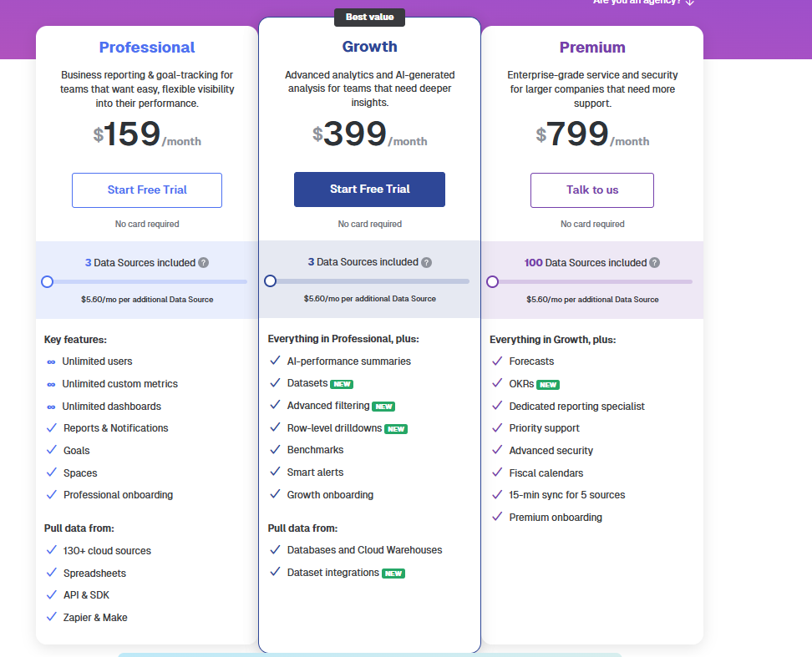The image size is (812, 657).
Task: Click the Growth plan data sources slider handle
Action: point(270,281)
